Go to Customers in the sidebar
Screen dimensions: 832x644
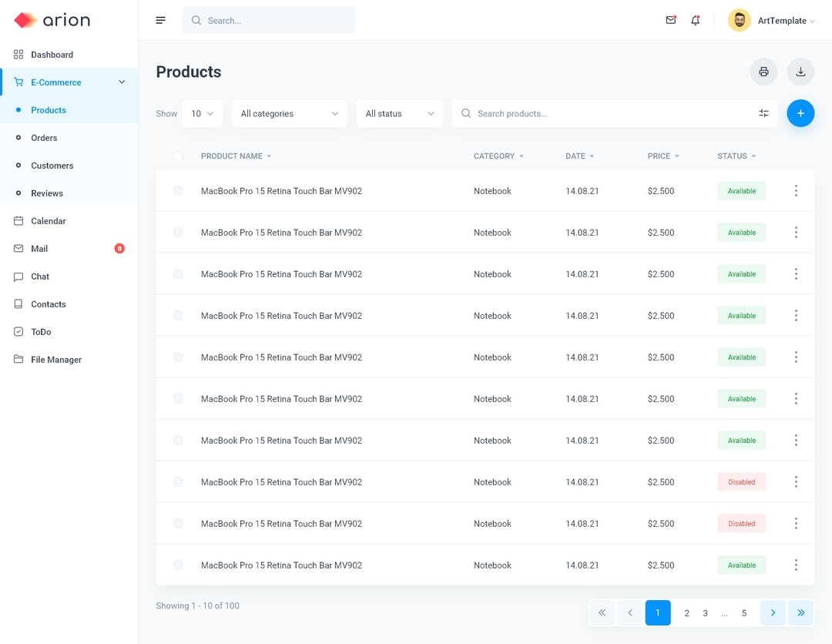(x=69, y=166)
